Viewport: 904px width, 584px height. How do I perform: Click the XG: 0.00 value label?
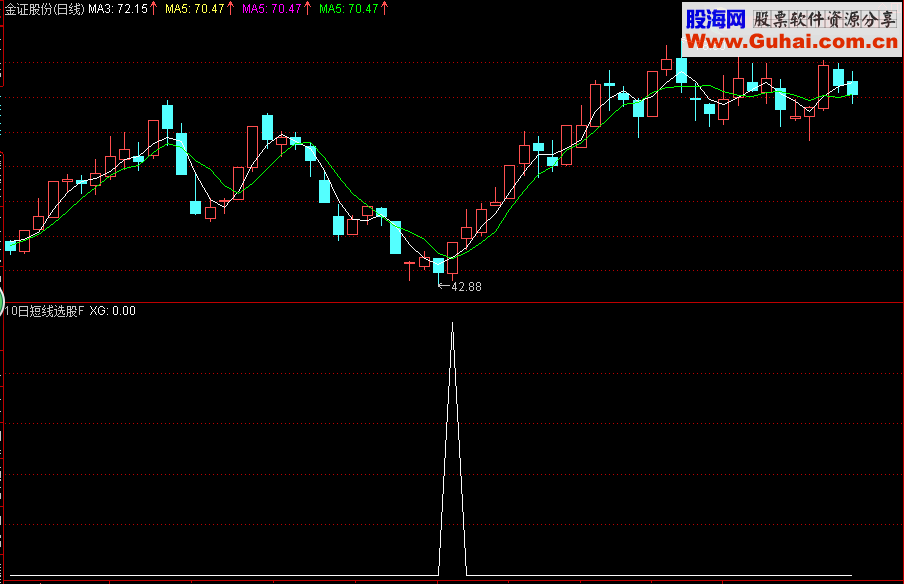click(112, 311)
